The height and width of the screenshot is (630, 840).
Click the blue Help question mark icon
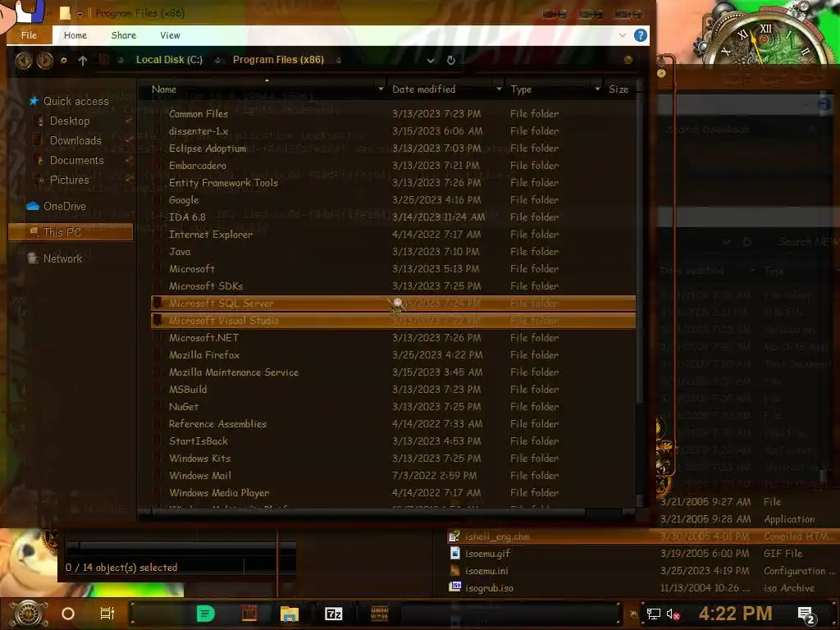tap(640, 35)
